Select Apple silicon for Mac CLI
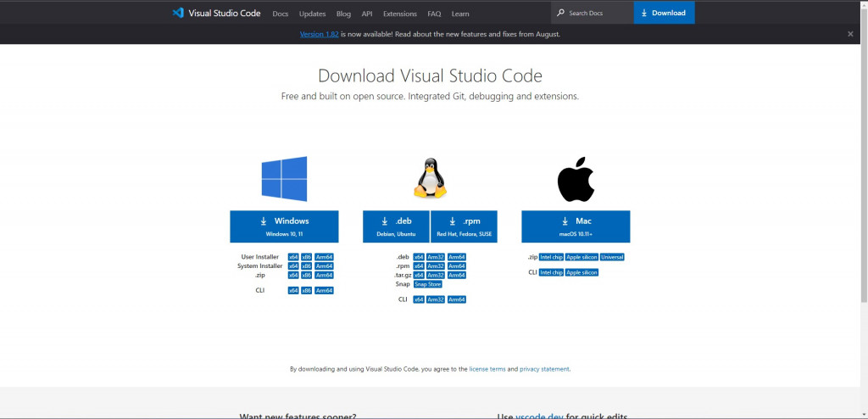 coord(581,272)
